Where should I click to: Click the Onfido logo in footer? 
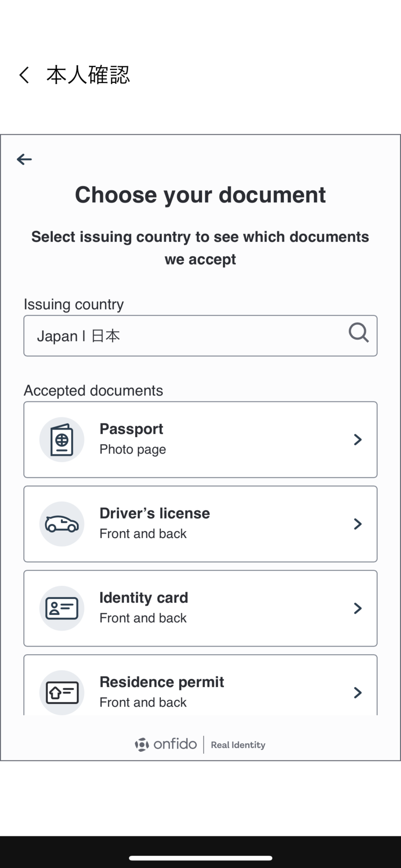click(166, 744)
